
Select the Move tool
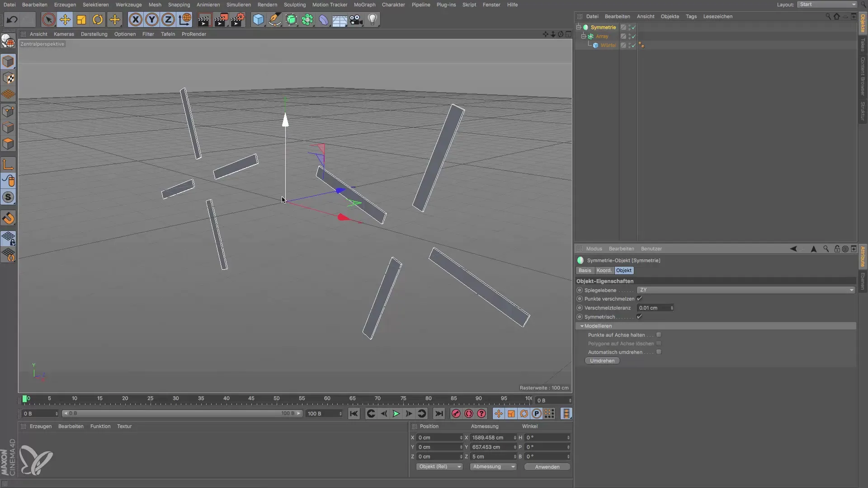[65, 20]
